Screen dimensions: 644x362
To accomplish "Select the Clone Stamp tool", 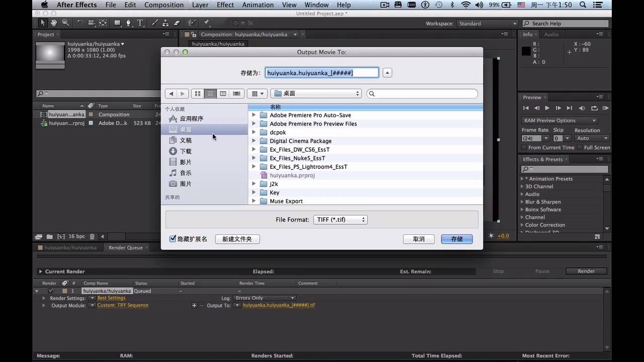I will 166,23.
